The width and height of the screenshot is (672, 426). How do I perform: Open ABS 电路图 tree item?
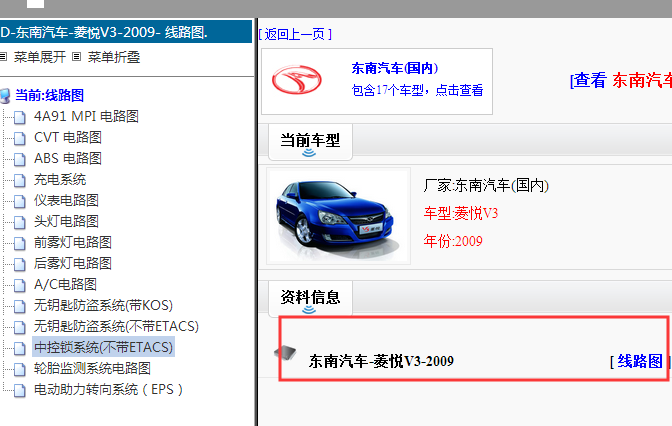click(x=68, y=158)
